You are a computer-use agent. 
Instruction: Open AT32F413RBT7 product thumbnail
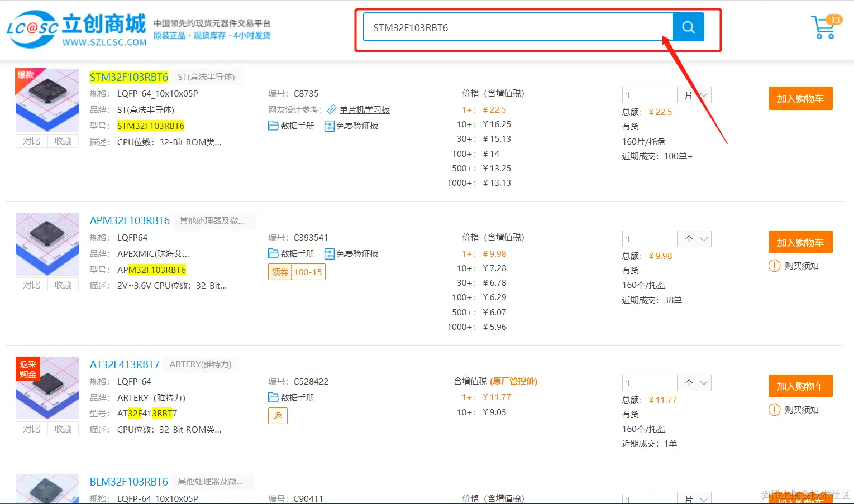47,388
